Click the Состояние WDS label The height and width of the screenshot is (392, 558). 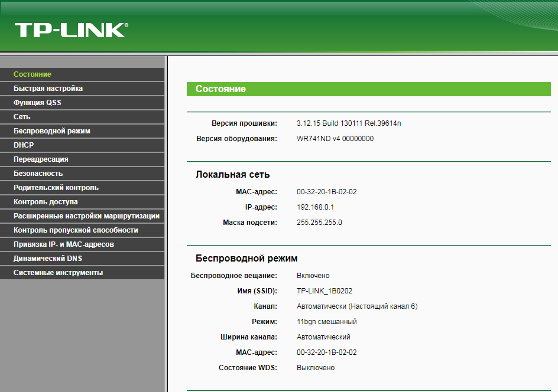248,368
